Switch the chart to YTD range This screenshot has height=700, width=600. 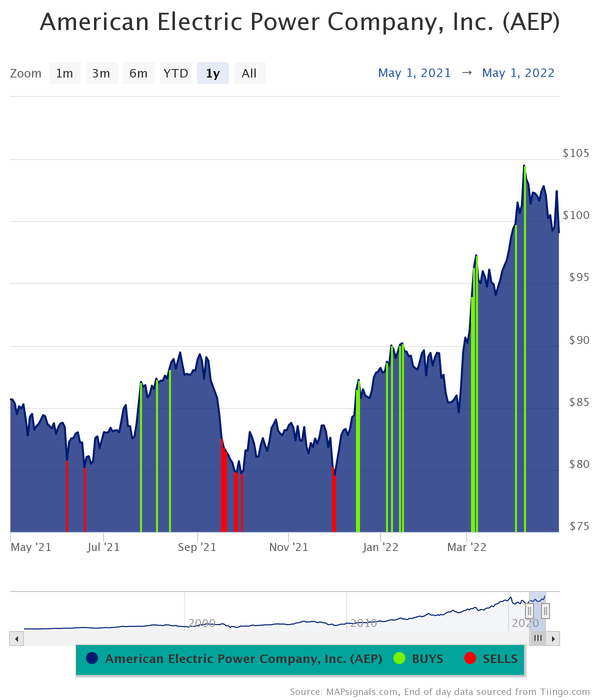click(x=175, y=73)
